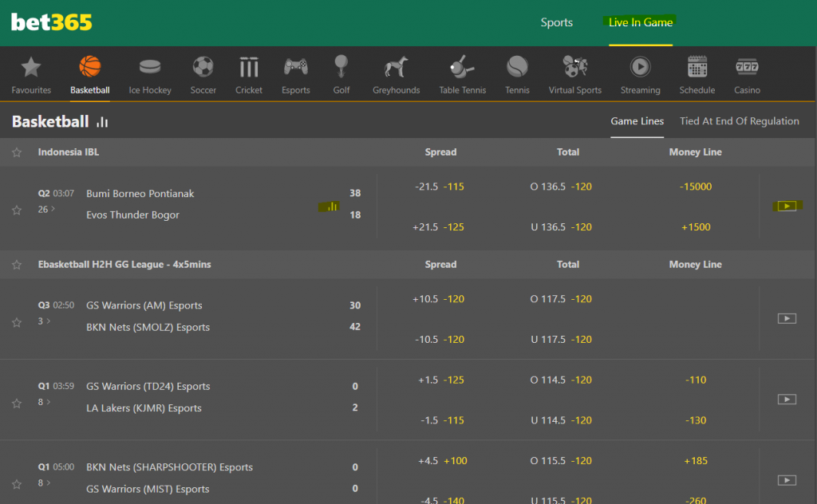The width and height of the screenshot is (817, 504).
Task: Select the Soccer ball icon
Action: pos(203,67)
